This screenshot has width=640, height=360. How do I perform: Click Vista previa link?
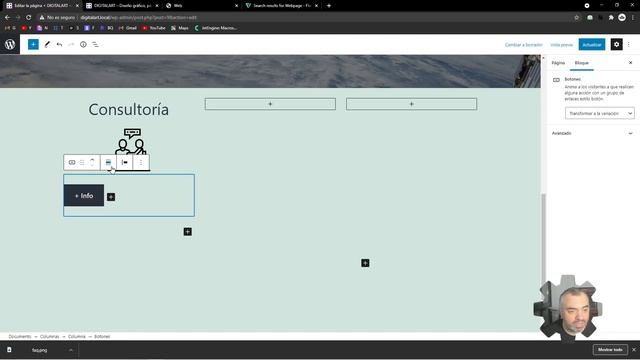point(561,45)
